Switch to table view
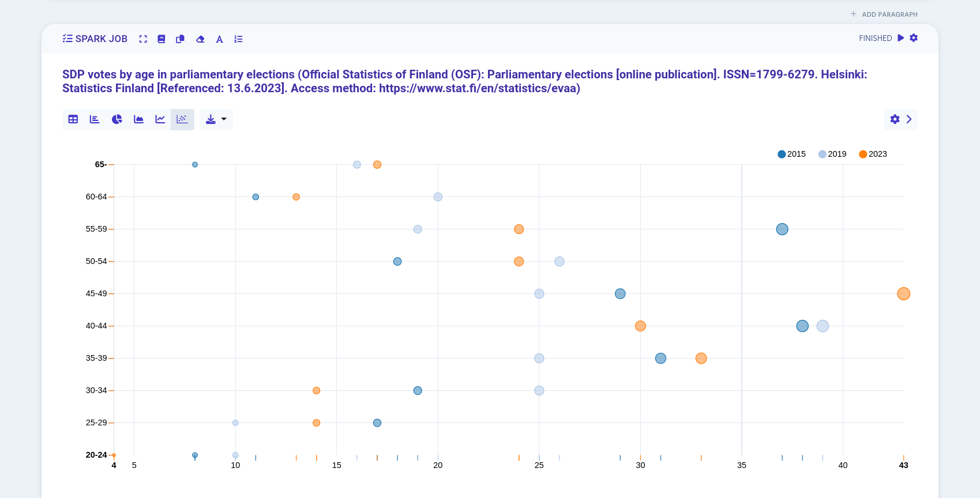 click(x=73, y=119)
